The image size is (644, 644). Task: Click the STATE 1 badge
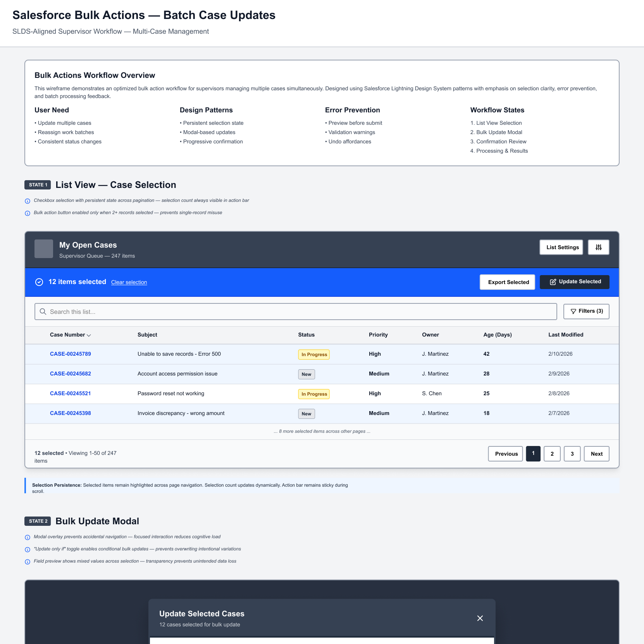[x=38, y=185]
